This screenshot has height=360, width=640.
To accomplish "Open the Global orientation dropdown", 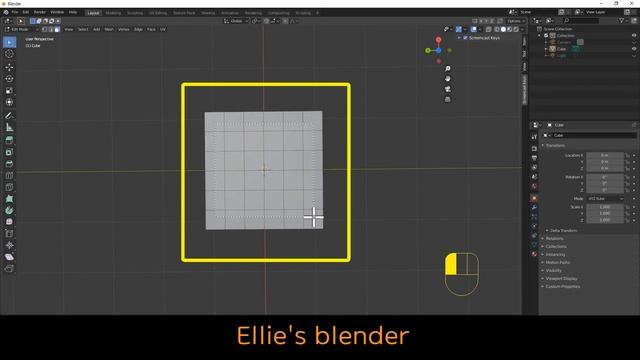I will tap(236, 21).
